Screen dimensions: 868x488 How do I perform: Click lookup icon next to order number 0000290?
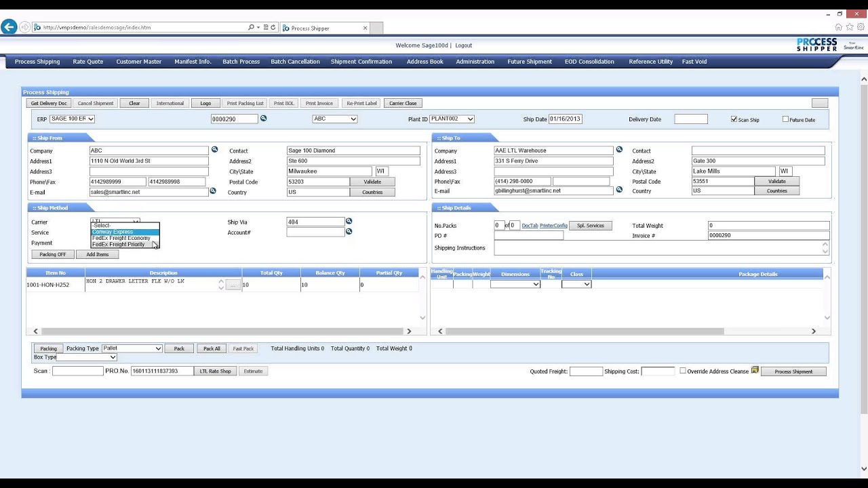click(x=264, y=119)
